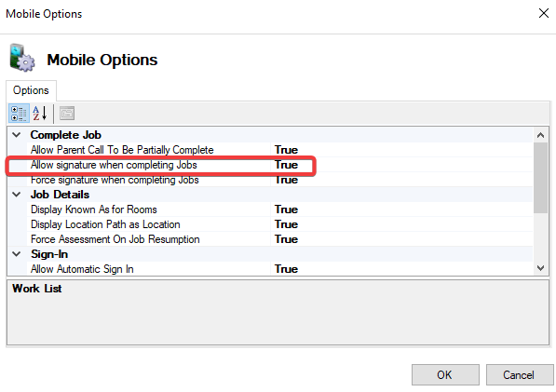Select the Allow Automatic Sign In property
The width and height of the screenshot is (556, 392).
click(82, 269)
